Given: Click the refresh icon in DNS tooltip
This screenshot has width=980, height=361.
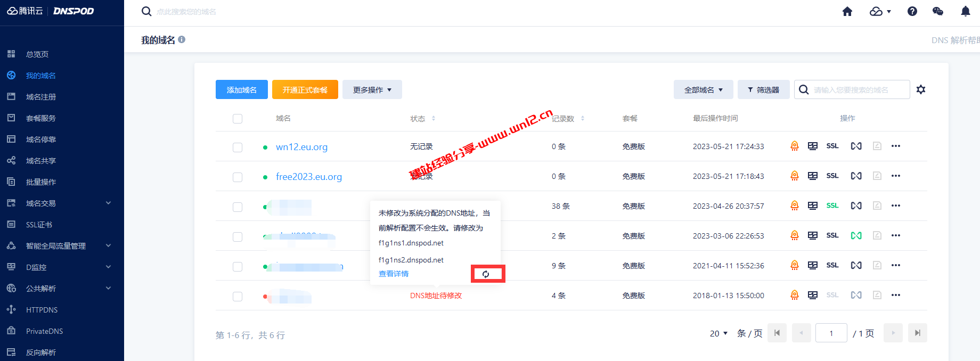Looking at the screenshot, I should click(x=486, y=274).
